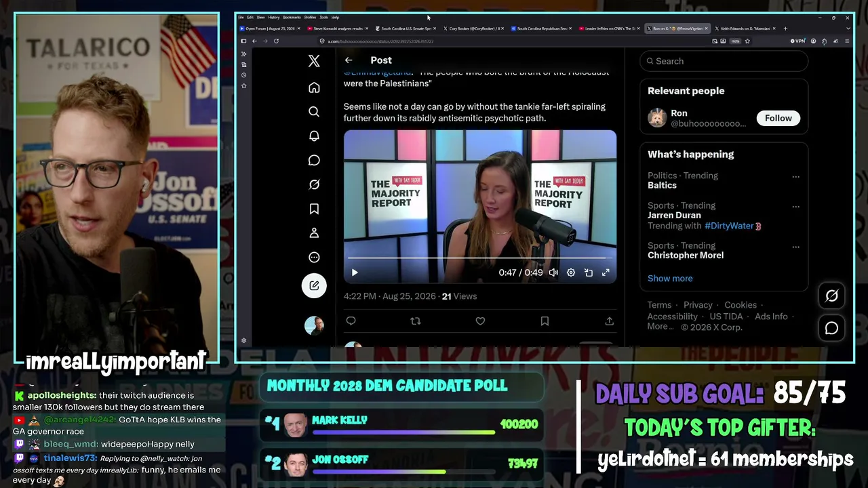Click the post timestamp 4:22 PM
Screen dimensions: 868x488
(390, 296)
